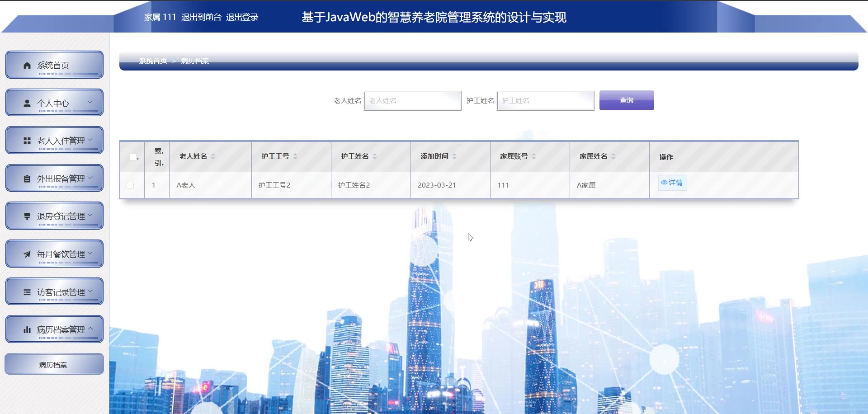Click 退出登录 link in header
This screenshot has height=414, width=868.
pos(242,17)
